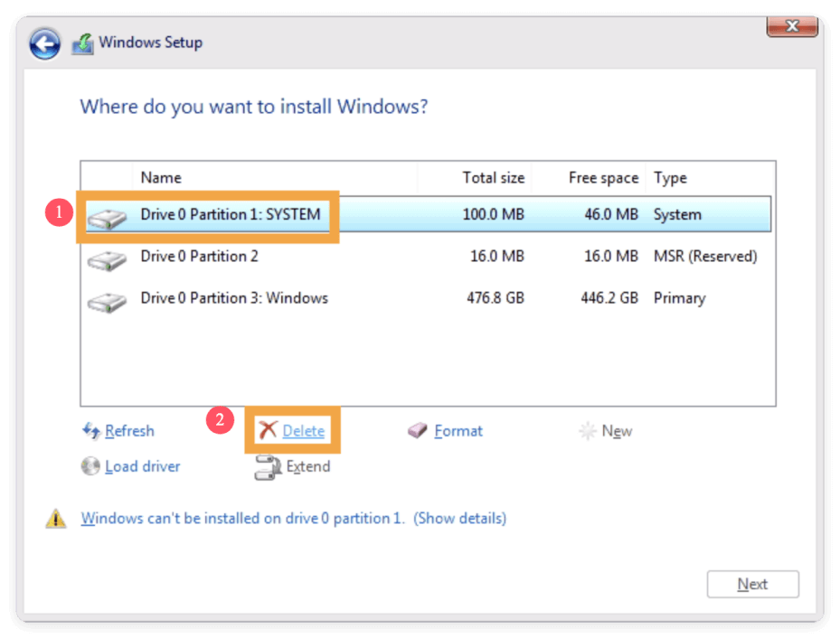Screen dimensions: 840x638
Task: Click the yellow warning triangle icon
Action: 55,517
